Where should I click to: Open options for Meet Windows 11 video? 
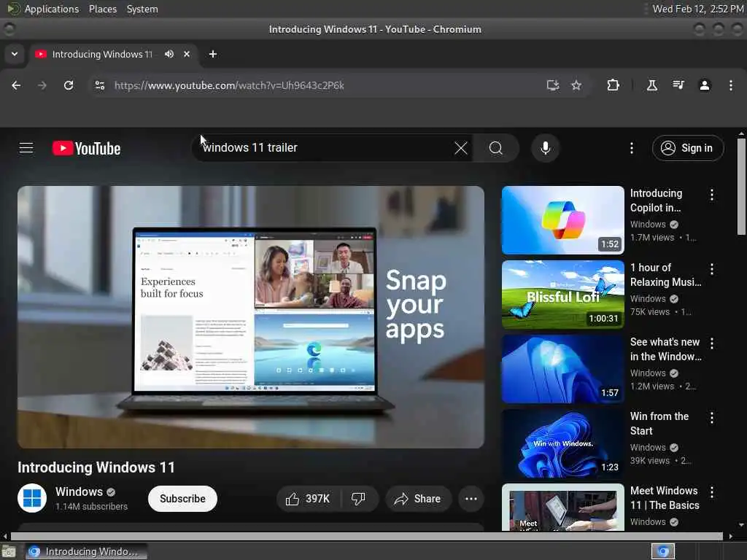712,492
